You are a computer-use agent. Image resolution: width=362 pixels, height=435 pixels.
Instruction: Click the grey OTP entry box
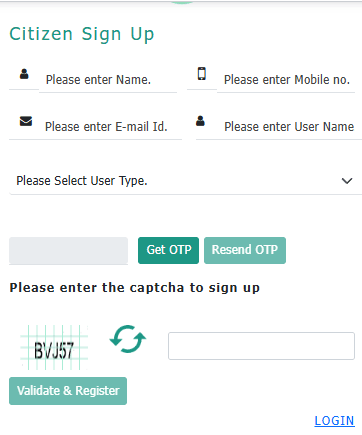68,251
